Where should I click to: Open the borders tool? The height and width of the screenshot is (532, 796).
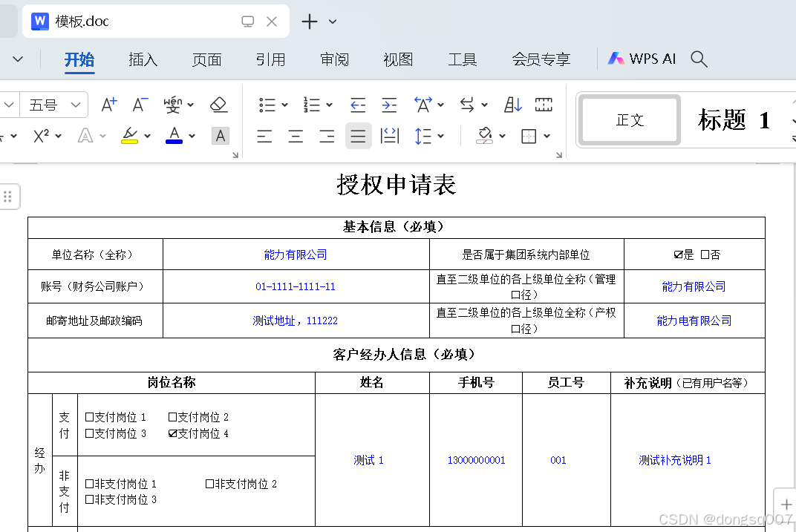[529, 136]
